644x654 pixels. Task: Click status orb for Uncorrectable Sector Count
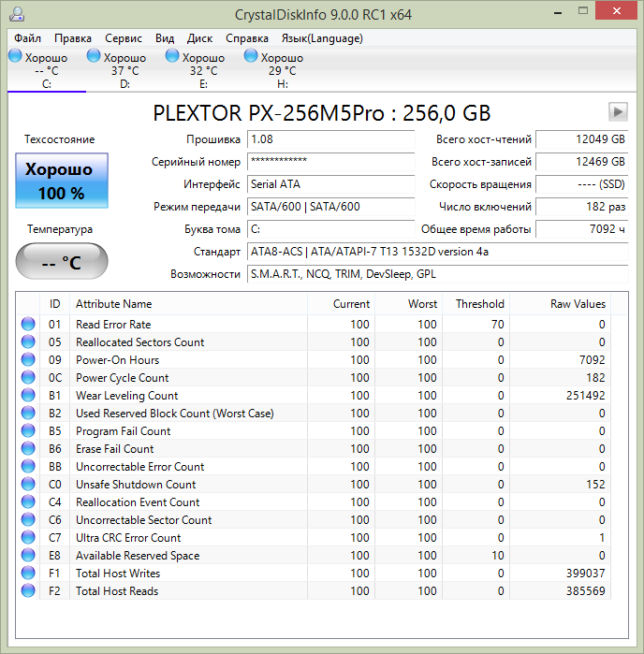pos(28,519)
